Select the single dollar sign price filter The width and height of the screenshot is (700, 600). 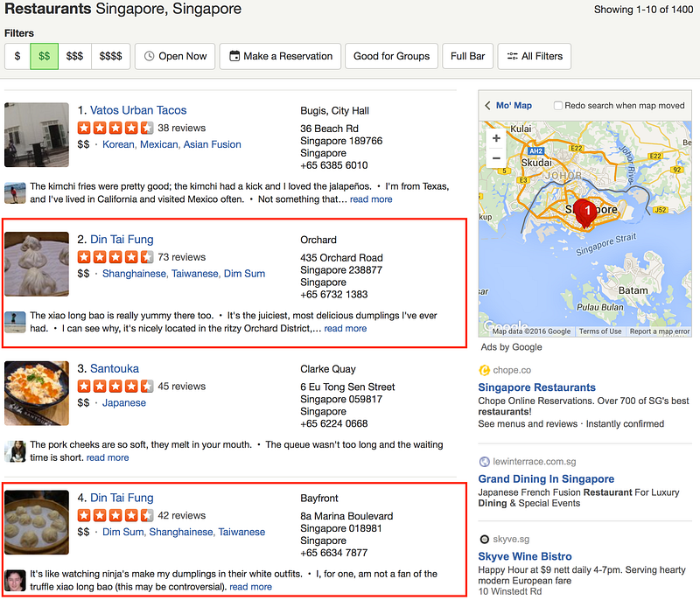(17, 56)
